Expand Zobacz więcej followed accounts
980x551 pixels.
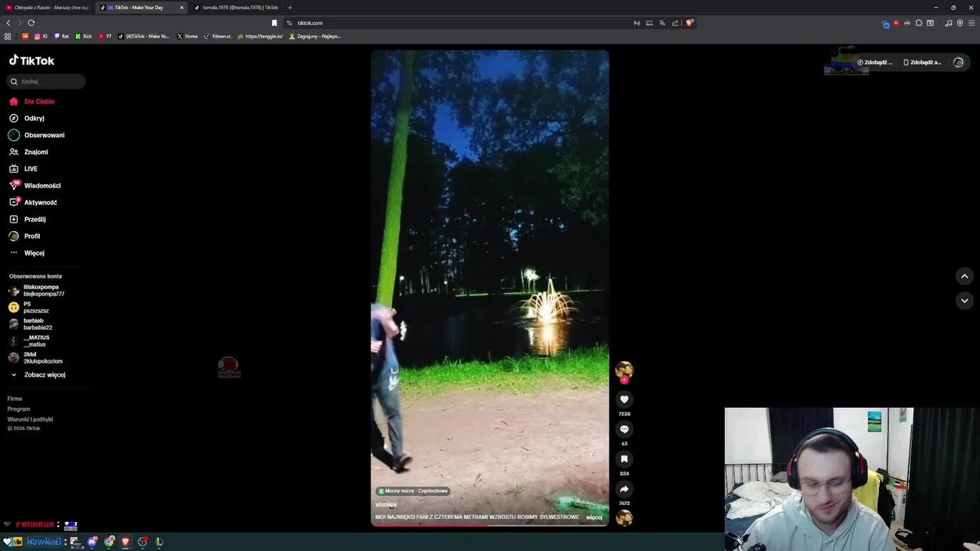pyautogui.click(x=38, y=374)
